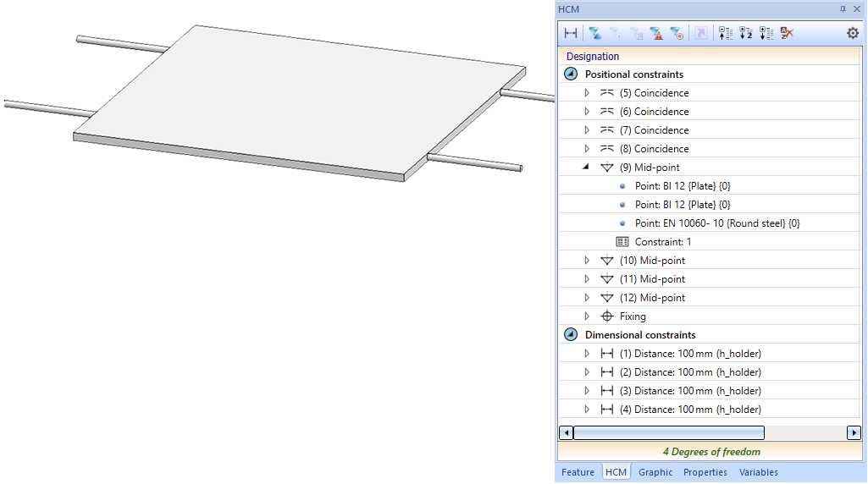The height and width of the screenshot is (484, 868).
Task: Switch to the HCM tab
Action: point(616,472)
